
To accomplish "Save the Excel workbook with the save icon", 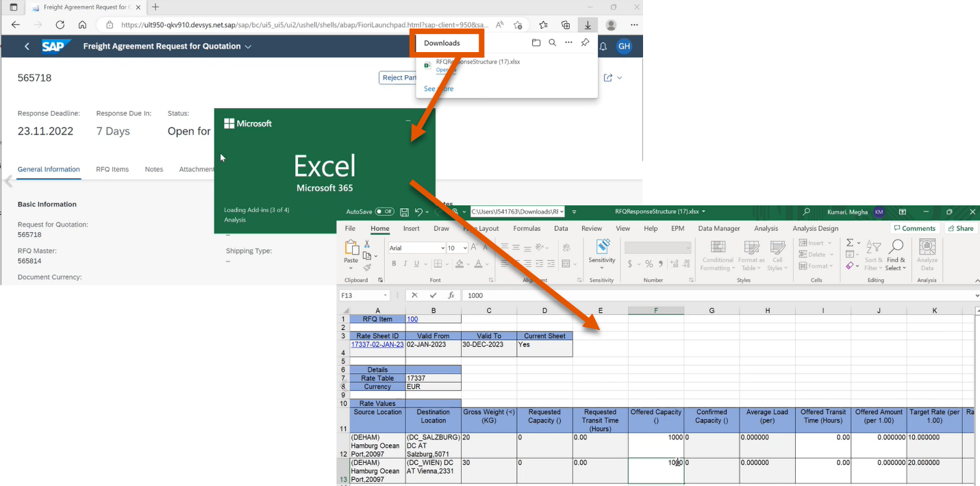I will [x=405, y=212].
